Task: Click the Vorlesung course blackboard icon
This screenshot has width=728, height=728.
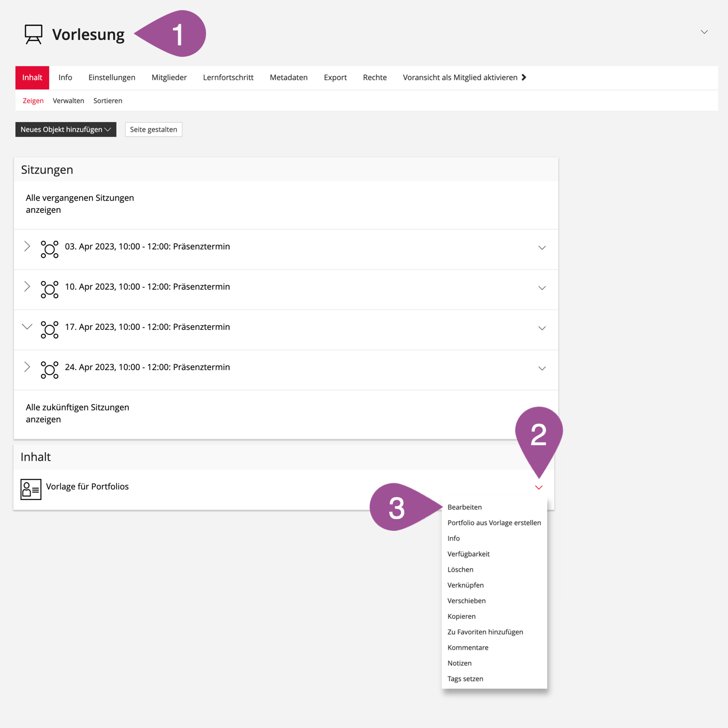Action: [34, 34]
